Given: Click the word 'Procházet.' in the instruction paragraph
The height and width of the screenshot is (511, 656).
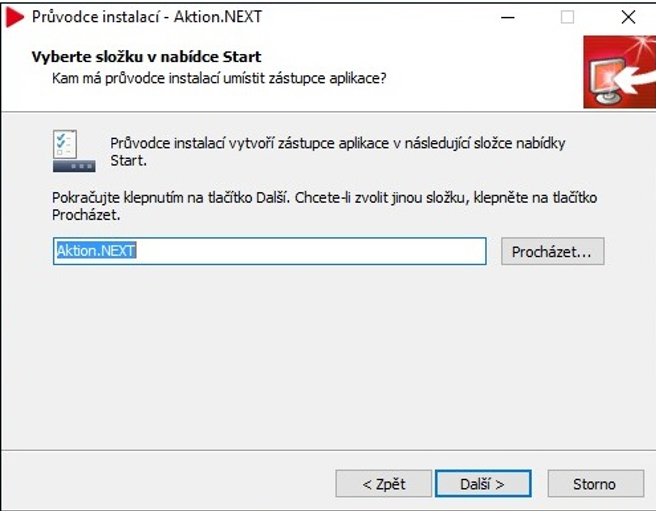Looking at the screenshot, I should click(86, 215).
